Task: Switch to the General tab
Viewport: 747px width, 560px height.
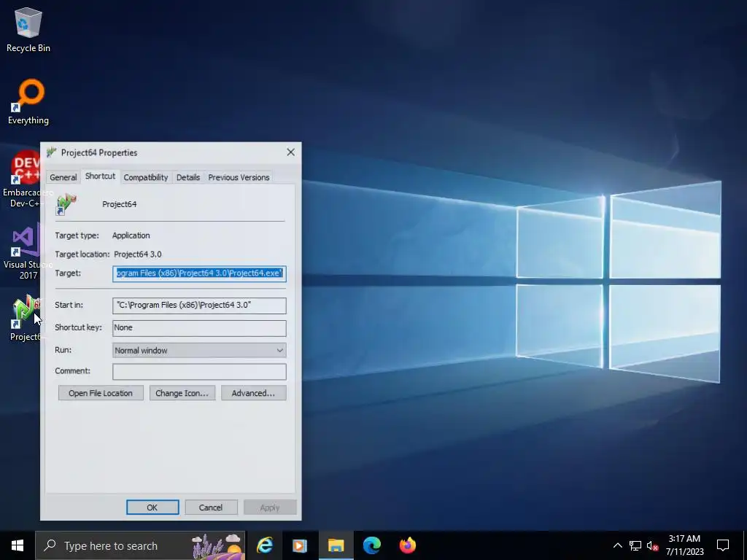Action: coord(63,177)
